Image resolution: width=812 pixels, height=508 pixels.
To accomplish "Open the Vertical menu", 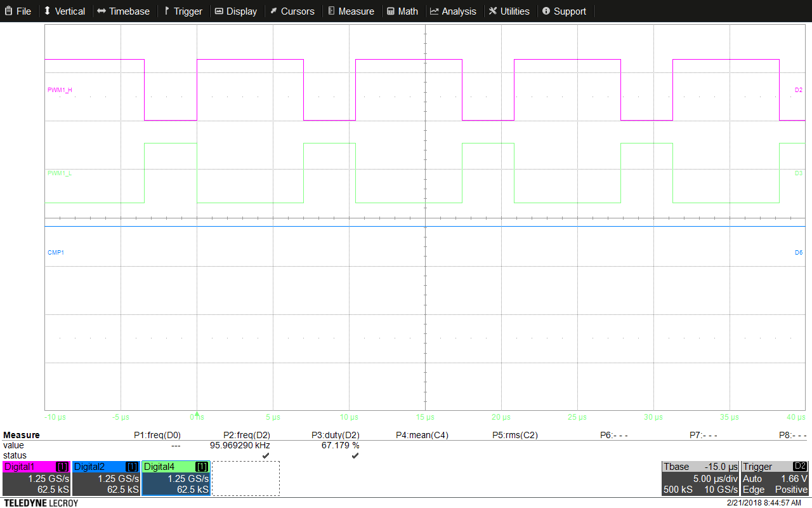I will [65, 11].
